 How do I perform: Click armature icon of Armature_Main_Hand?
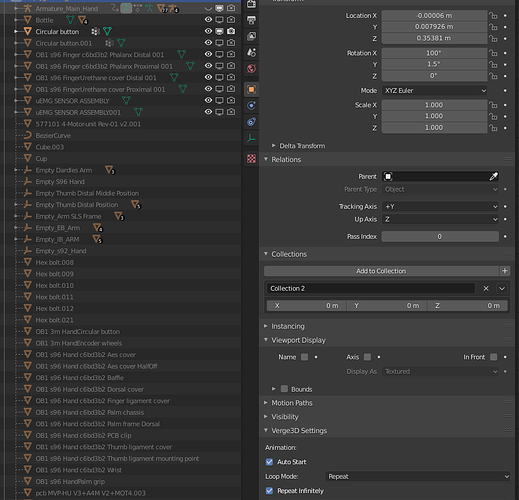(28, 8)
